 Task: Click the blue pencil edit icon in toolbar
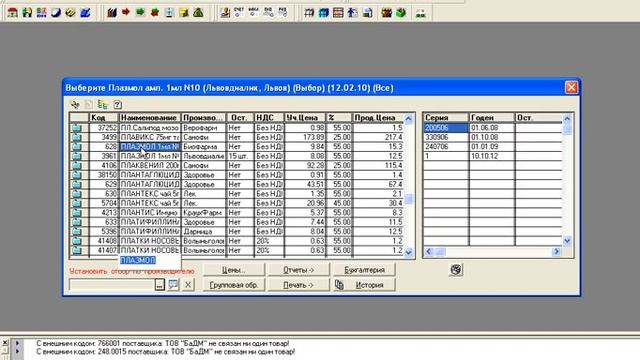[85, 13]
